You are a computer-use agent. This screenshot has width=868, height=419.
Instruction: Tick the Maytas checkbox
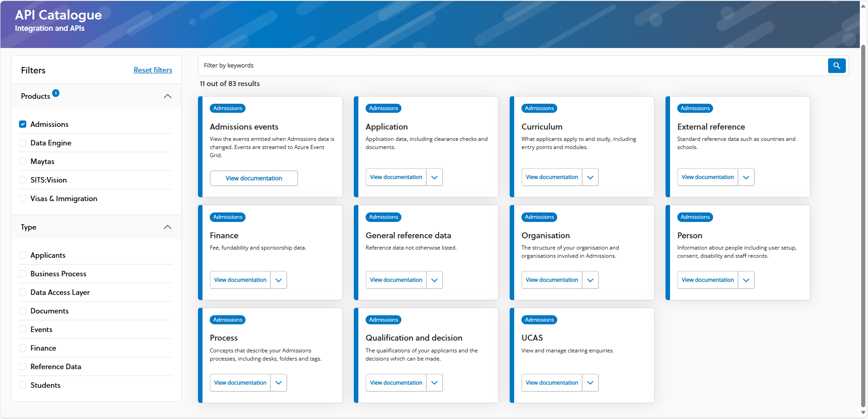[x=23, y=161]
